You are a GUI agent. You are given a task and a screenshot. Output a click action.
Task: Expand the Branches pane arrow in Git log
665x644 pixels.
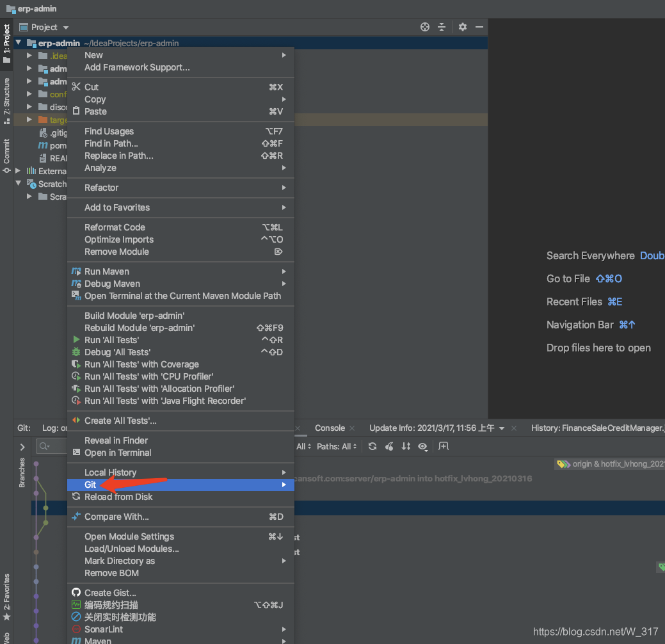(x=22, y=447)
